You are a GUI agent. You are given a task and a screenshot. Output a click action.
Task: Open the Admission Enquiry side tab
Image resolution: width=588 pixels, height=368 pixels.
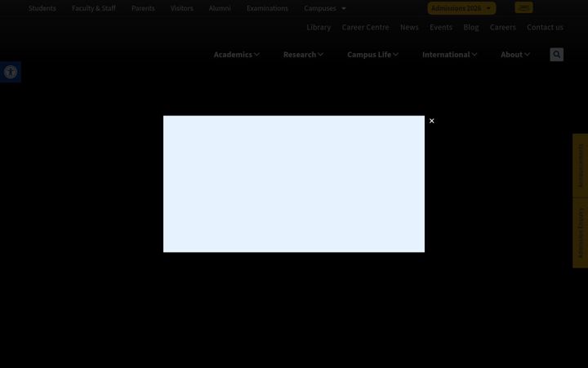click(x=581, y=233)
